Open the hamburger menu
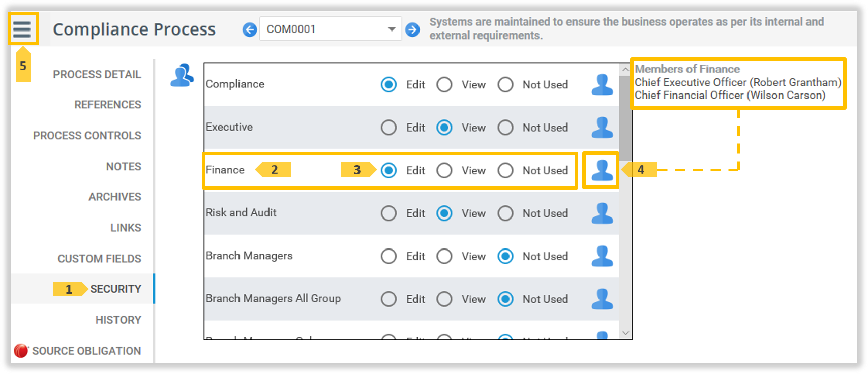The height and width of the screenshot is (374, 868). (x=22, y=29)
